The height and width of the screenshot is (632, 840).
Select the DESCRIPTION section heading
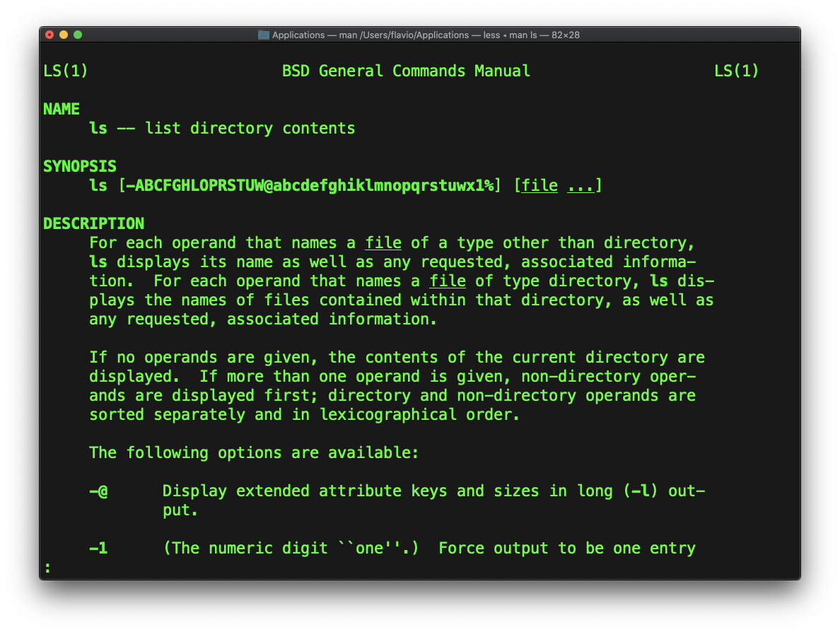[x=93, y=223]
